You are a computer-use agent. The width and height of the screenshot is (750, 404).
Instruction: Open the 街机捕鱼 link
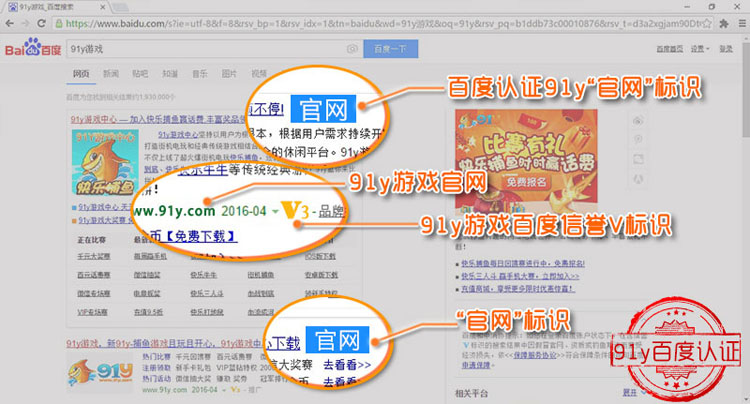click(x=261, y=275)
